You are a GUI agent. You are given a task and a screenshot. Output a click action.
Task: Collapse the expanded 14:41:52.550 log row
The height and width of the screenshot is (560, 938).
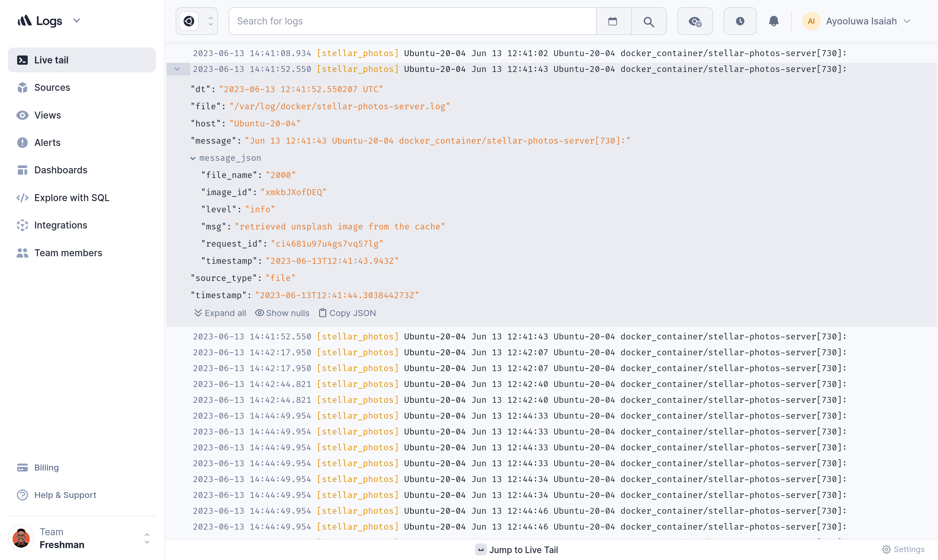(177, 69)
